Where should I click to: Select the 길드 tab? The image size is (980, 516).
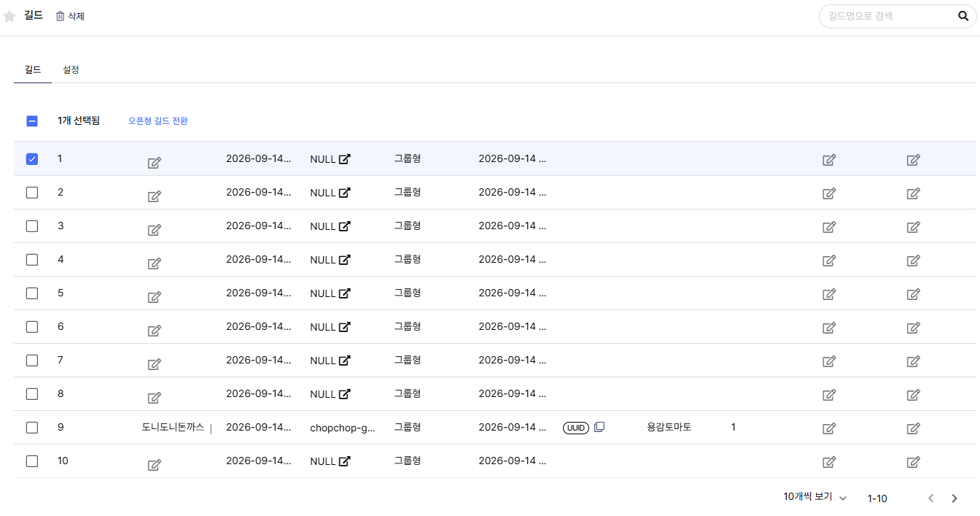coord(33,70)
